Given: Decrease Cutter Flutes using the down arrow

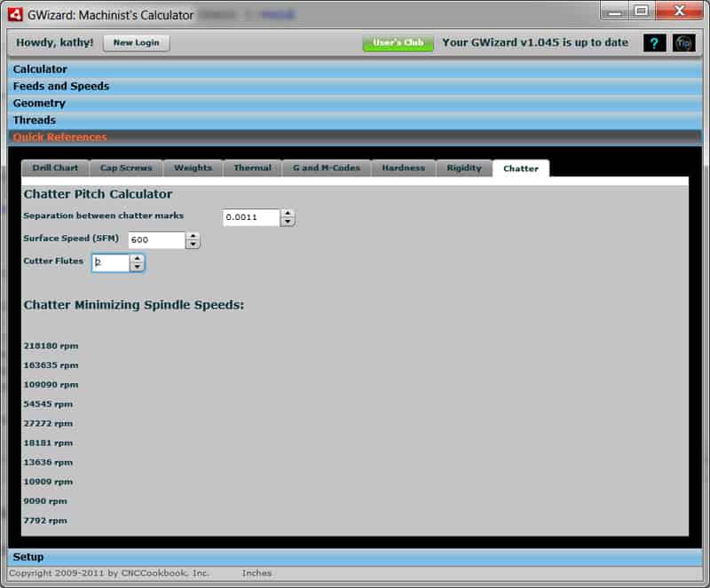Looking at the screenshot, I should coord(138,266).
